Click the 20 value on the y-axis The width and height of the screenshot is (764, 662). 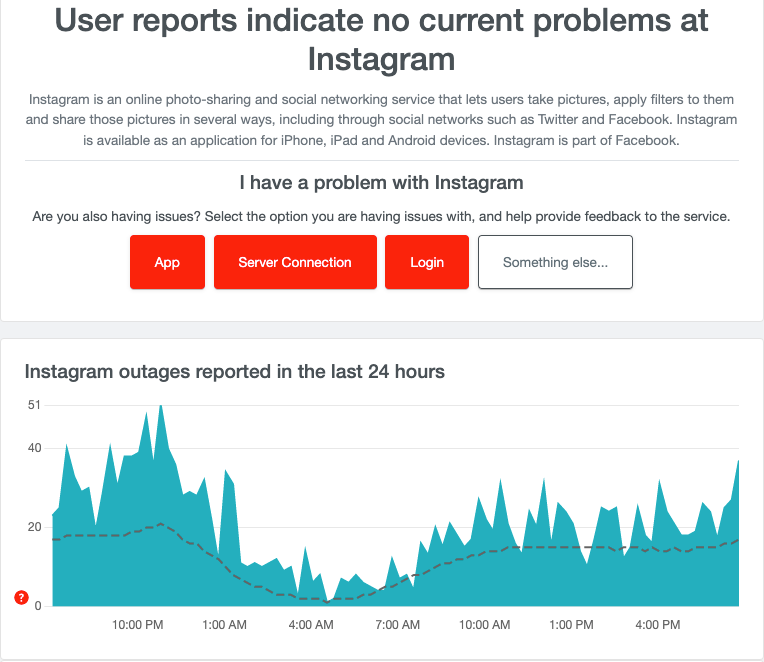click(34, 527)
